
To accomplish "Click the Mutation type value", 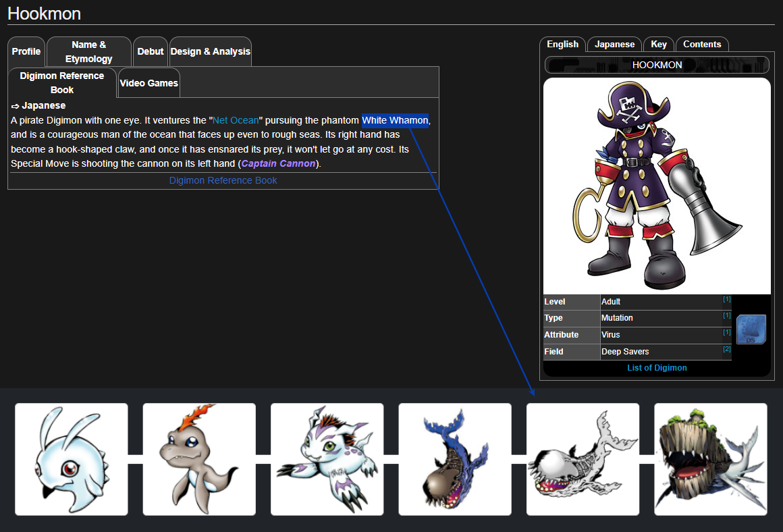I will tap(617, 318).
